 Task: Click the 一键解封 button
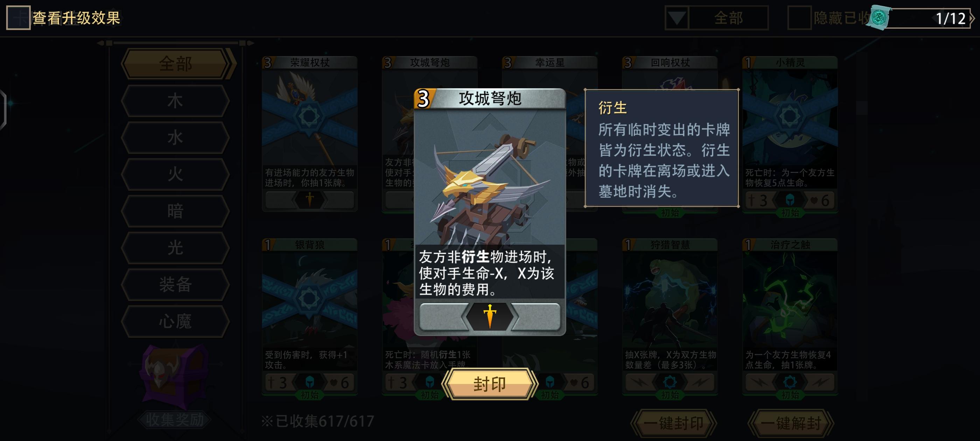pos(791,423)
